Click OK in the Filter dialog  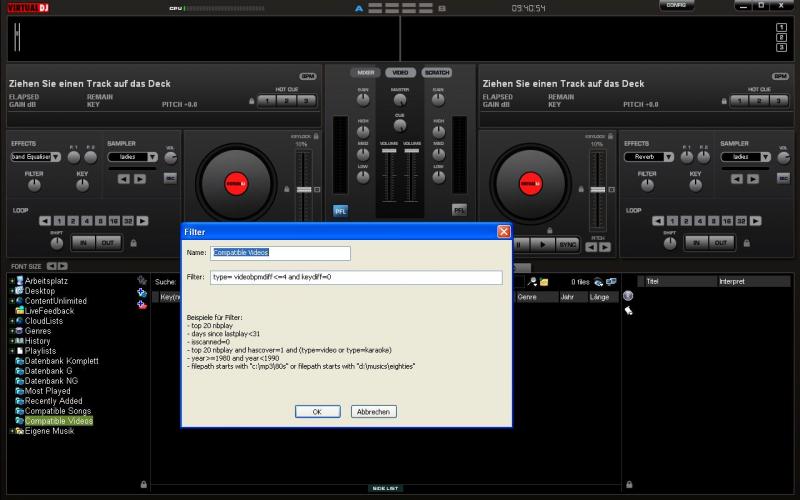317,411
